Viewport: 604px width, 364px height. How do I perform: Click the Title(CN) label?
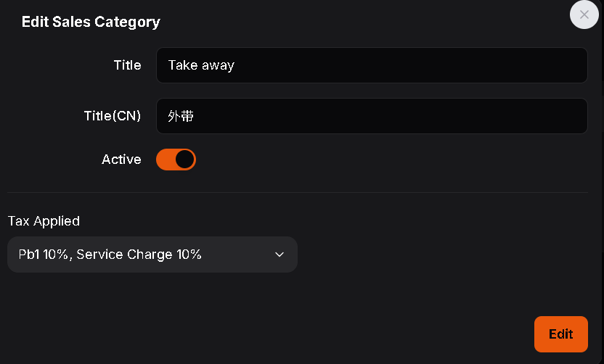point(113,116)
